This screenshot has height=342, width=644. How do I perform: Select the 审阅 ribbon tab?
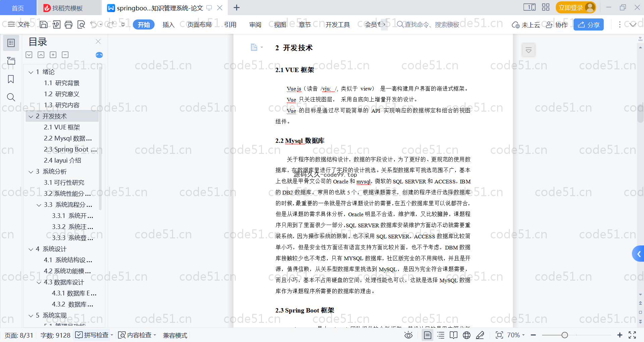point(255,24)
